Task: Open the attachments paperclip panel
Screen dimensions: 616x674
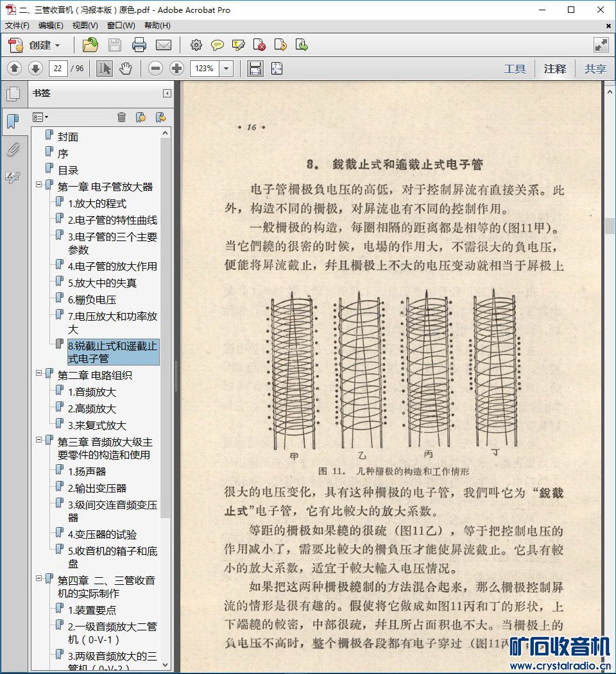Action: [x=13, y=150]
